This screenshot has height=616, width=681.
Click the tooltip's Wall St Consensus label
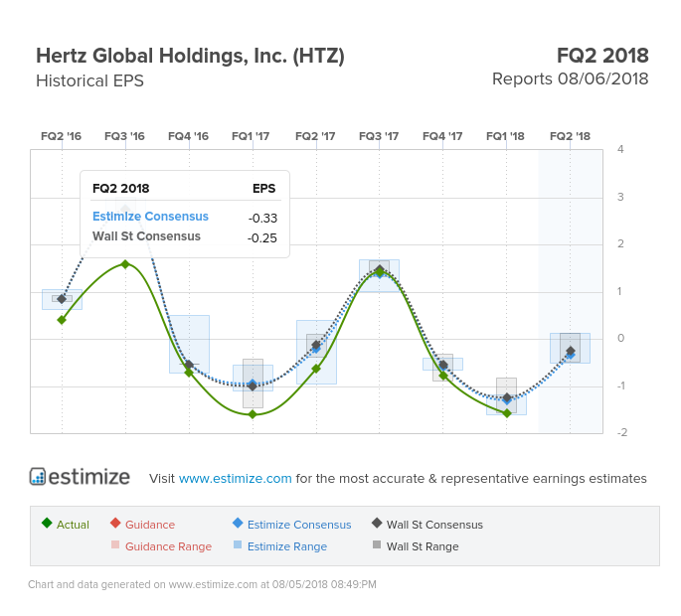coord(146,236)
